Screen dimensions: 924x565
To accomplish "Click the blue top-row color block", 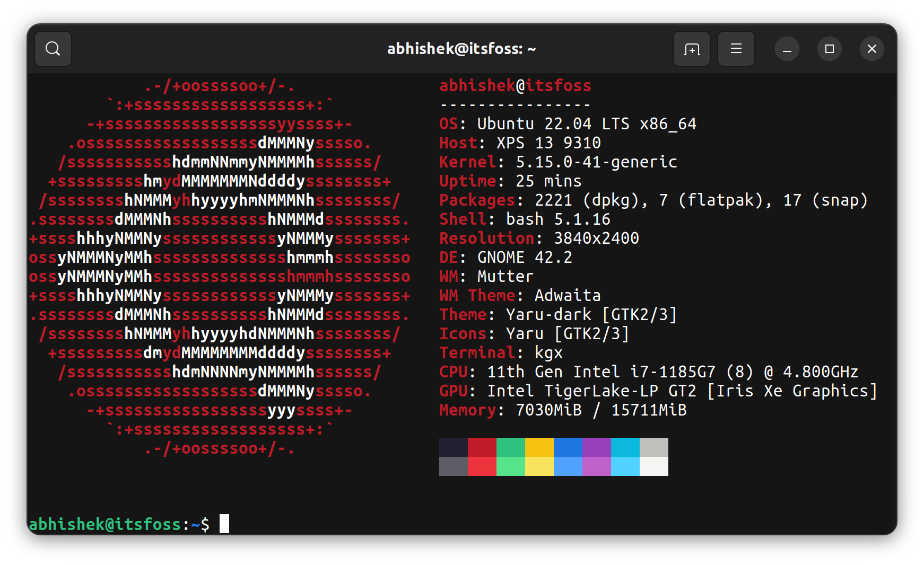I will coord(568,447).
